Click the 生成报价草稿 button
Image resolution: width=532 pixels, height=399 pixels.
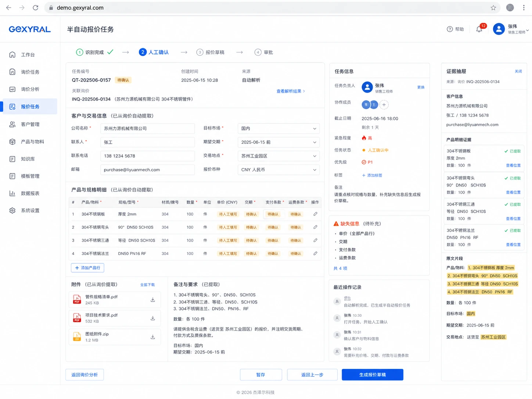pos(373,375)
